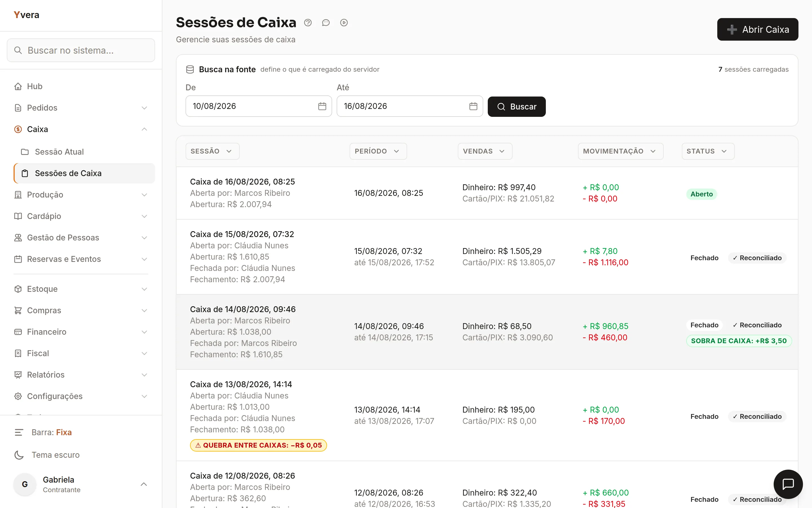This screenshot has width=812, height=508.
Task: Open the calendar picker in the De field
Action: pos(322,106)
